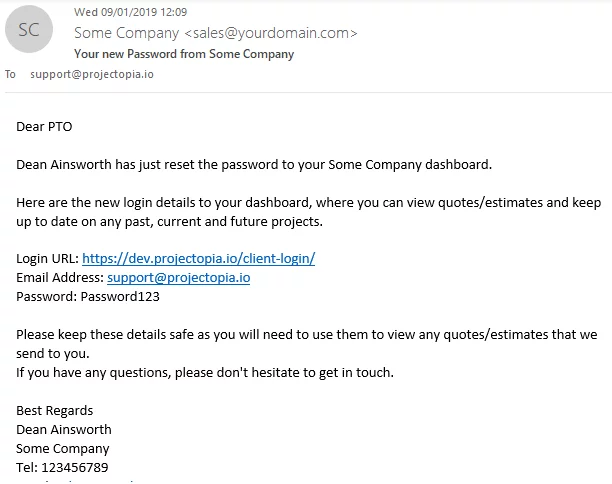Click the Best Regards sign-off line
This screenshot has width=612, height=484.
point(54,411)
